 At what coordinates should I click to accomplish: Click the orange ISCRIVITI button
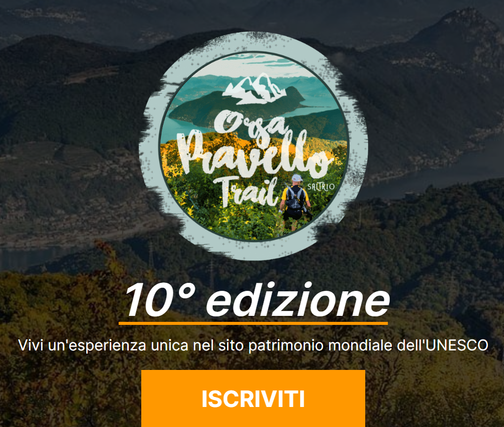point(253,398)
